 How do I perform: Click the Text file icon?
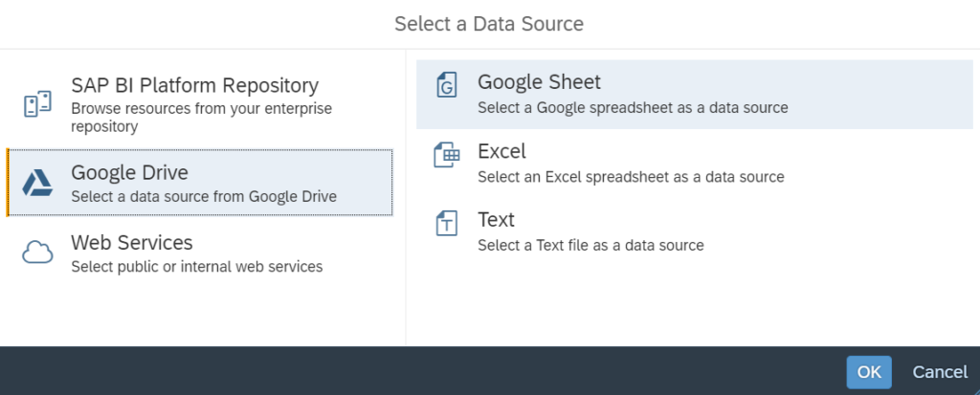(x=447, y=223)
